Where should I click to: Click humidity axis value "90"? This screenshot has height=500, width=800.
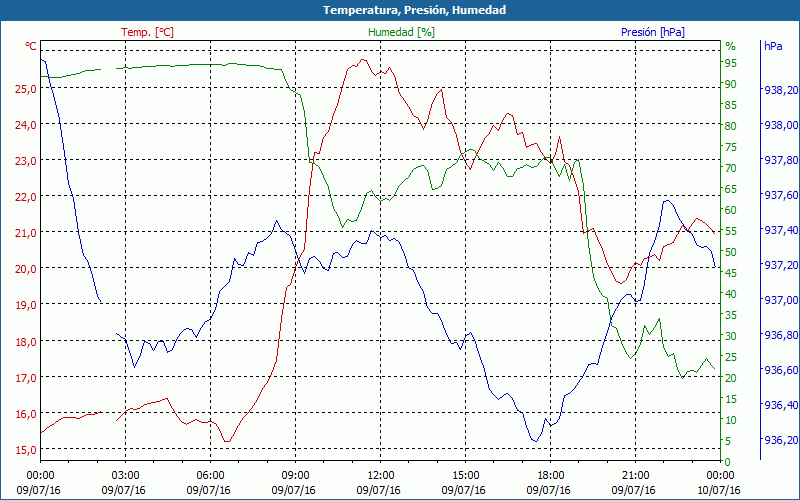(731, 84)
